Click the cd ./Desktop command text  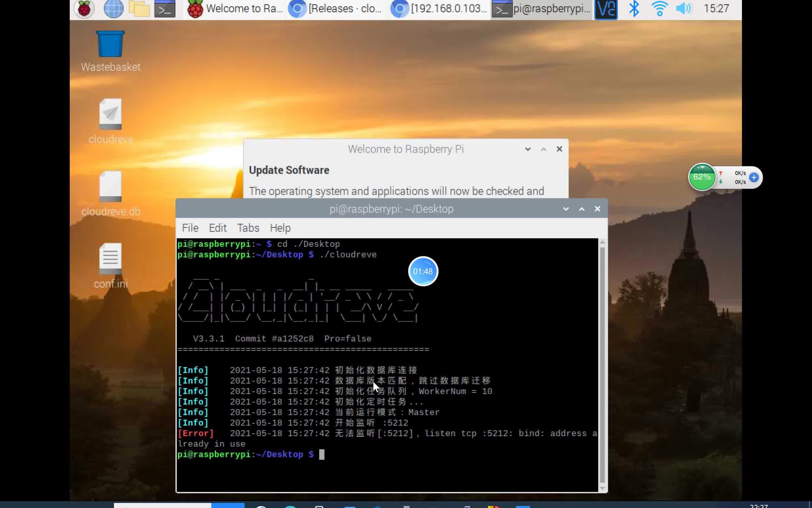309,244
